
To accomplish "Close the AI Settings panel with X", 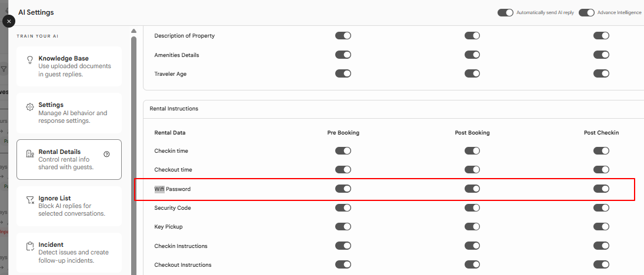I will [9, 21].
